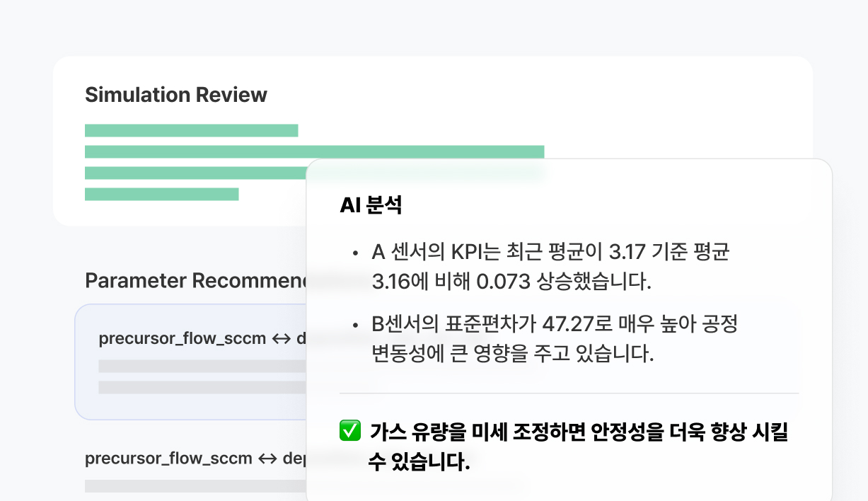
Task: Click the longest green bar in Simulation Review
Action: (314, 151)
